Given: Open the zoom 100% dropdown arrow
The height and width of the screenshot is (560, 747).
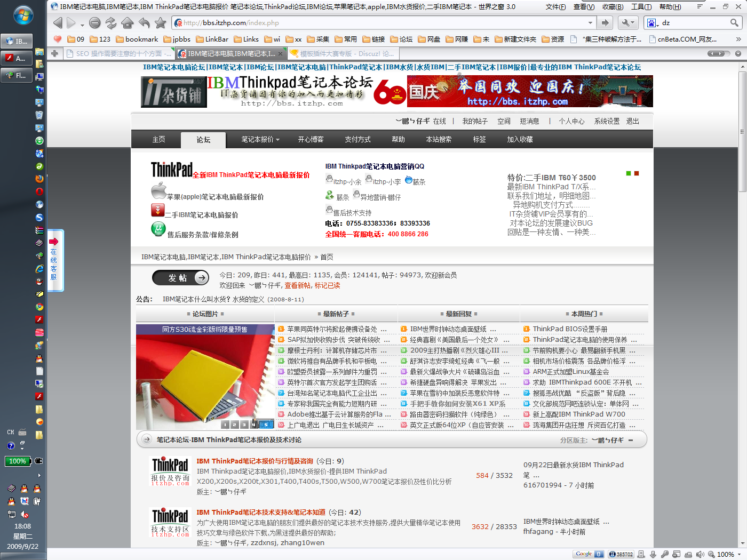Looking at the screenshot, I should click(x=740, y=555).
